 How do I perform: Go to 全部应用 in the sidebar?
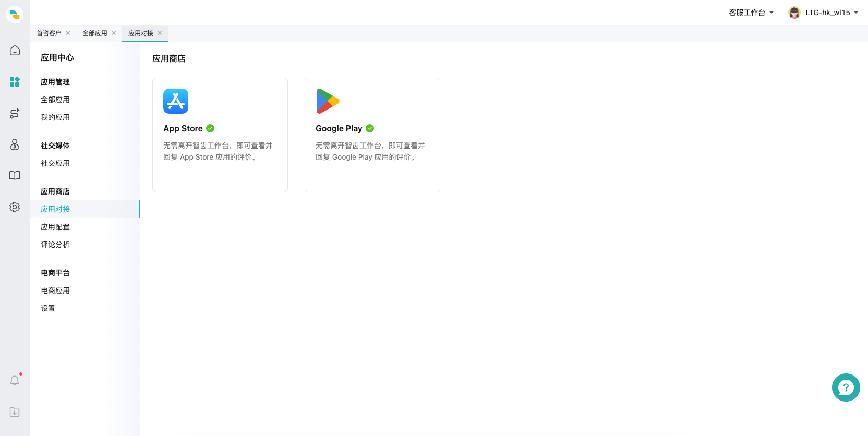(55, 100)
